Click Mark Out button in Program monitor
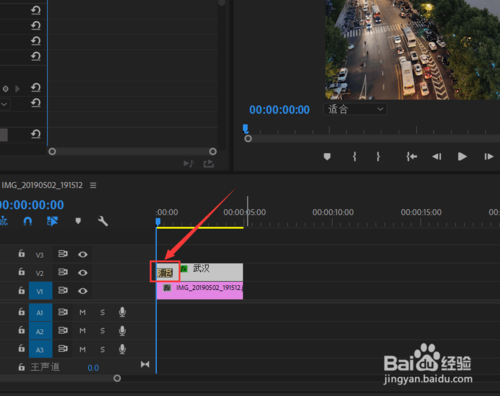This screenshot has width=500, height=396. 378,156
